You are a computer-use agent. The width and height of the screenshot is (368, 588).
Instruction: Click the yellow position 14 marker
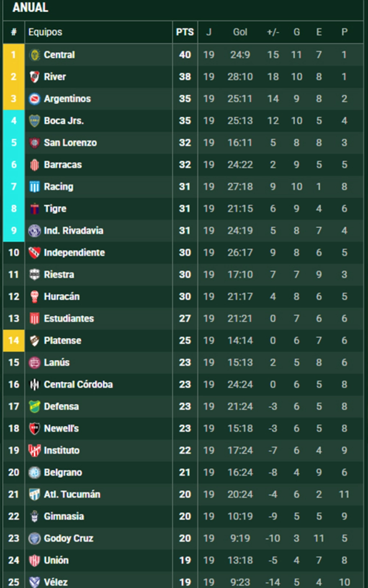tap(13, 341)
